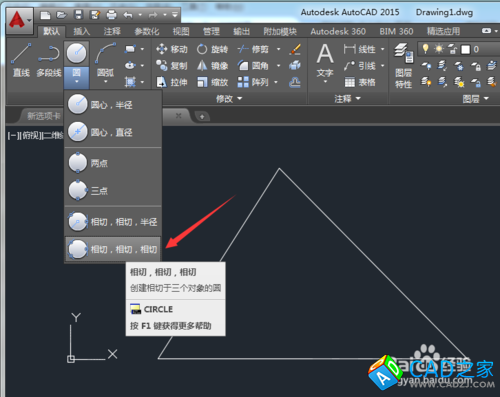Image resolution: width=500 pixels, height=397 pixels.
Task: Toggle layer freeze sun icon
Action: (439, 49)
